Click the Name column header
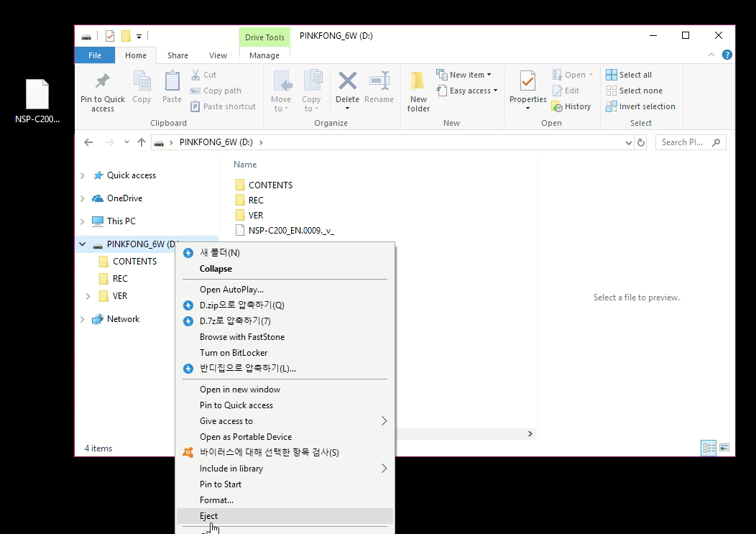 tap(245, 165)
